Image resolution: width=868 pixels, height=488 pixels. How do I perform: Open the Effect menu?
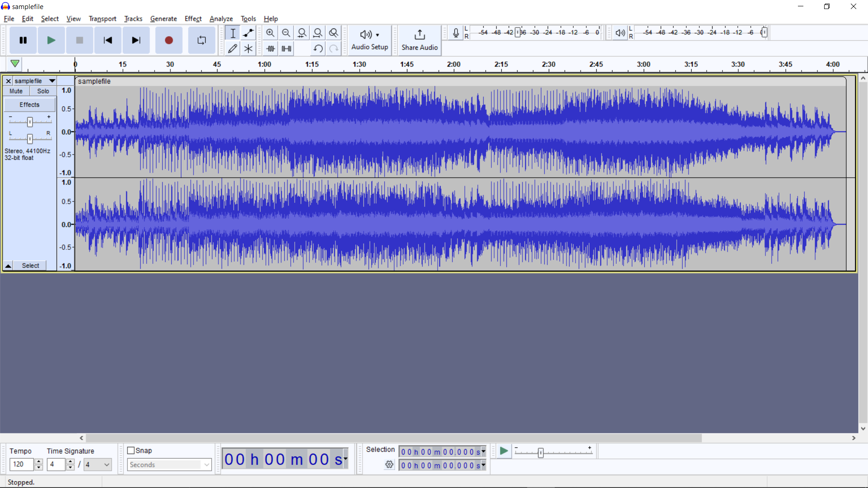coord(193,19)
